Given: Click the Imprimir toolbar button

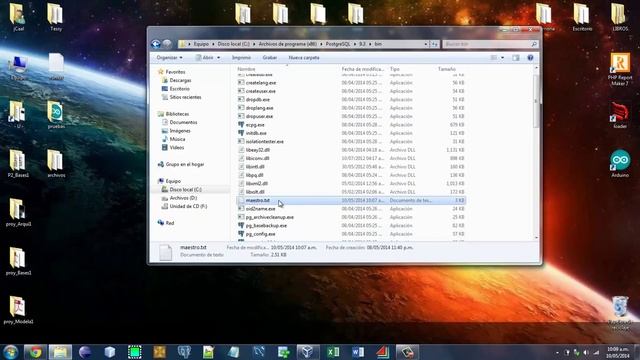Looking at the screenshot, I should [x=241, y=58].
